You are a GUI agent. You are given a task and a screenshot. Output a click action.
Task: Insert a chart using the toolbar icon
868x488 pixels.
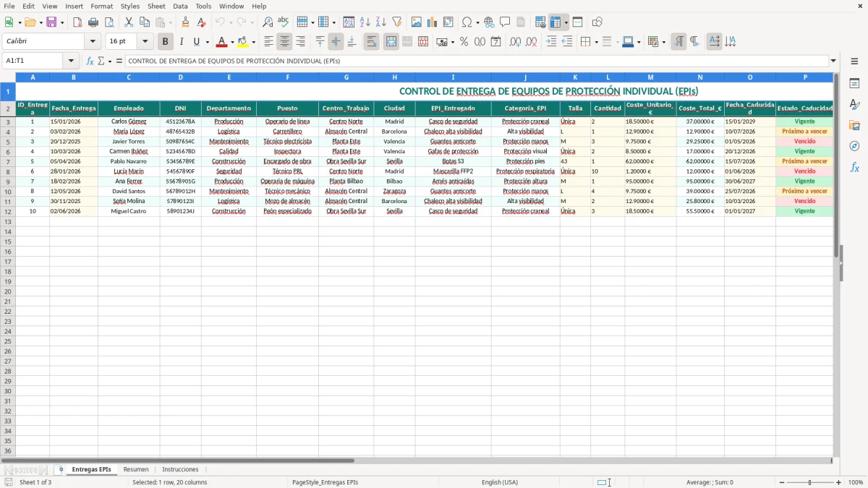pos(433,22)
